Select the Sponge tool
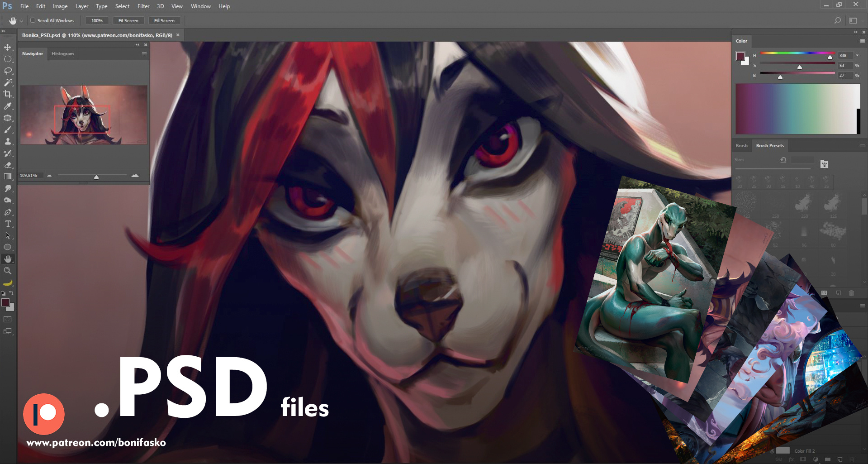This screenshot has width=868, height=464. [8, 200]
